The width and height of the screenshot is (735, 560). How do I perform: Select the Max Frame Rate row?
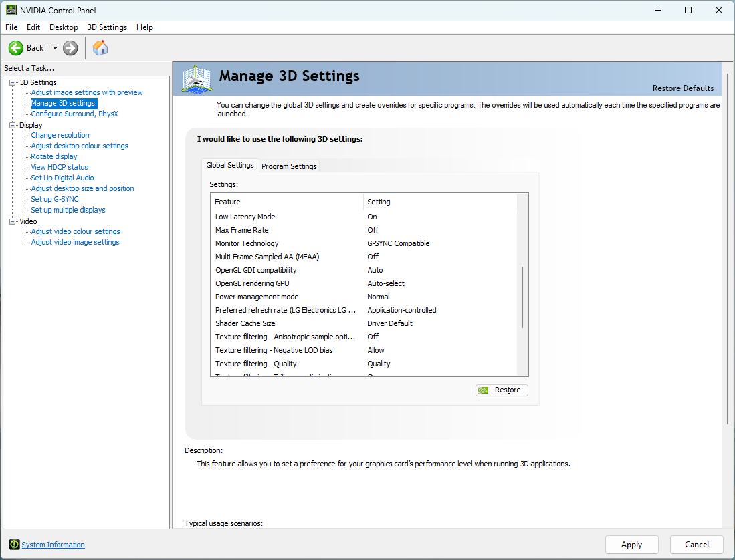[x=364, y=230]
